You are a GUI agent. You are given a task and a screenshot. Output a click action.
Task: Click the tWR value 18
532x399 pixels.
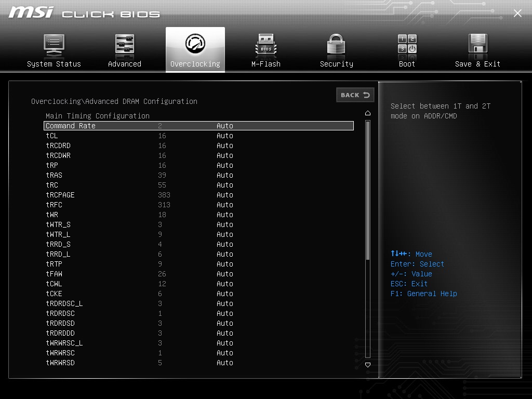(162, 215)
